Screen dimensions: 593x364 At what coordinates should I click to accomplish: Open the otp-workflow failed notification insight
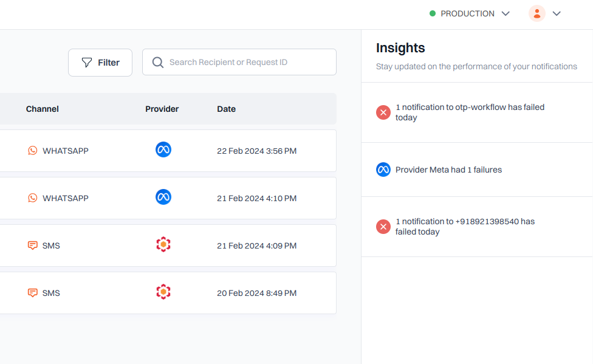(477, 112)
